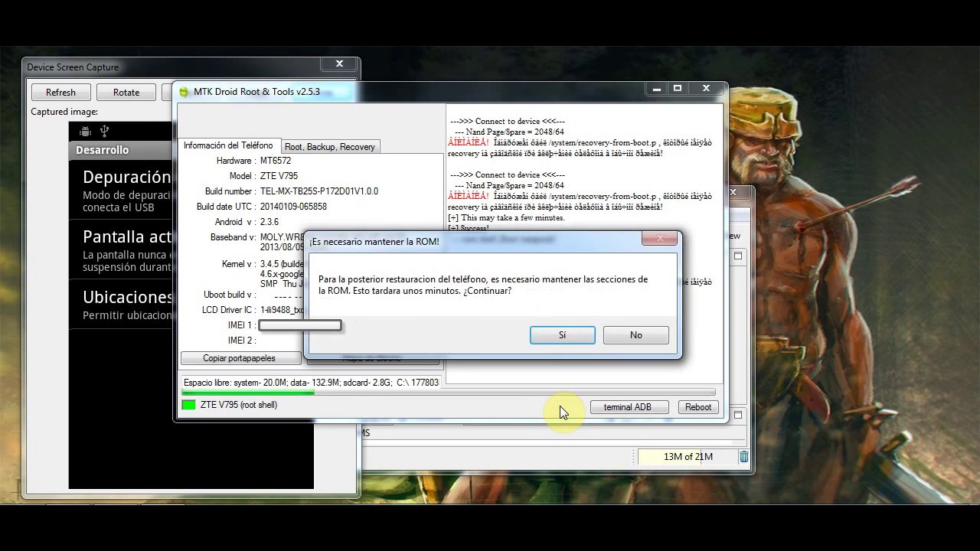Click the '[+] This may take a few minutes.' log line
Screen dimensions: 980x551
pos(506,218)
